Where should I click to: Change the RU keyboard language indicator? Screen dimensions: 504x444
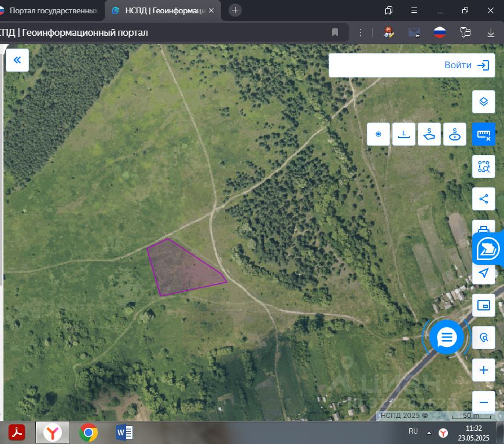(413, 431)
